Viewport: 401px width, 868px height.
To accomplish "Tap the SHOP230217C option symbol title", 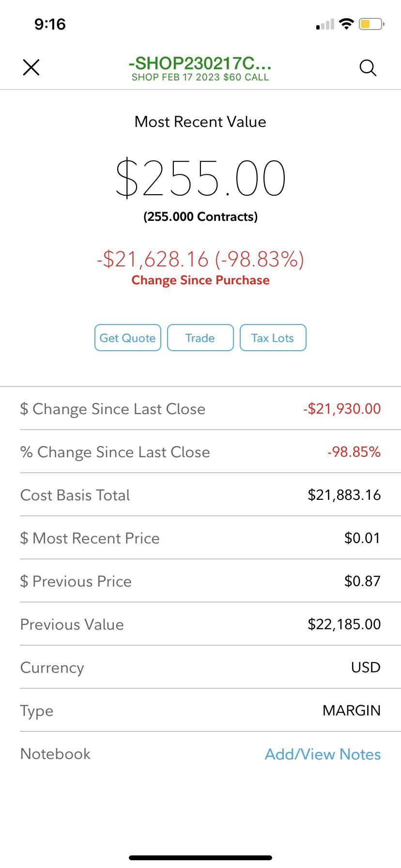I will (x=200, y=63).
